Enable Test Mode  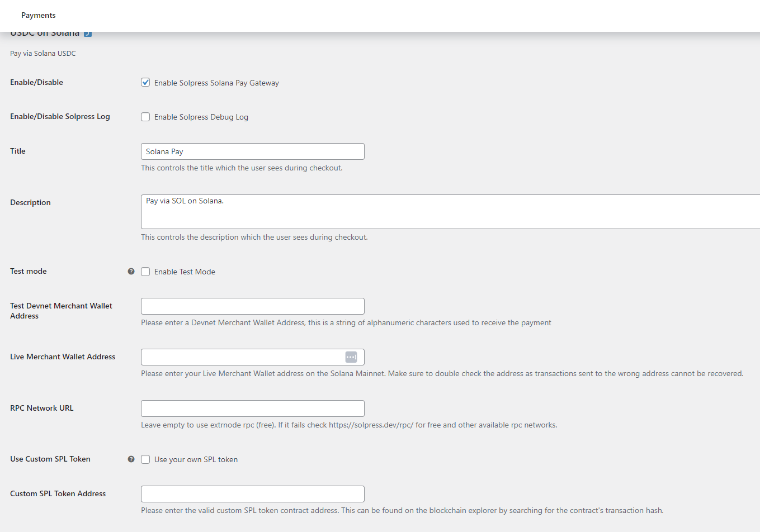click(145, 272)
